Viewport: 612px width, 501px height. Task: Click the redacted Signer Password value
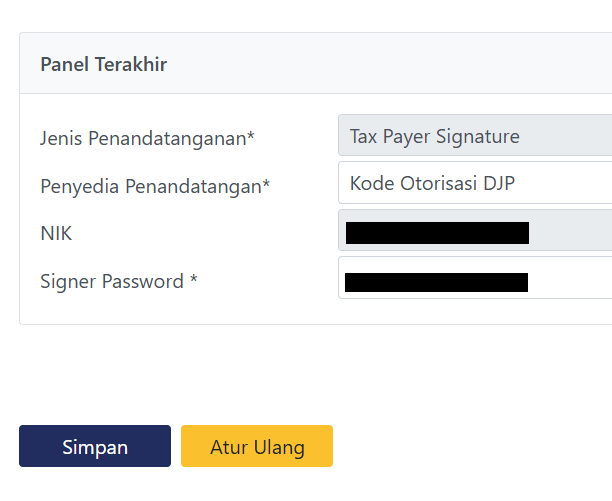pos(436,281)
